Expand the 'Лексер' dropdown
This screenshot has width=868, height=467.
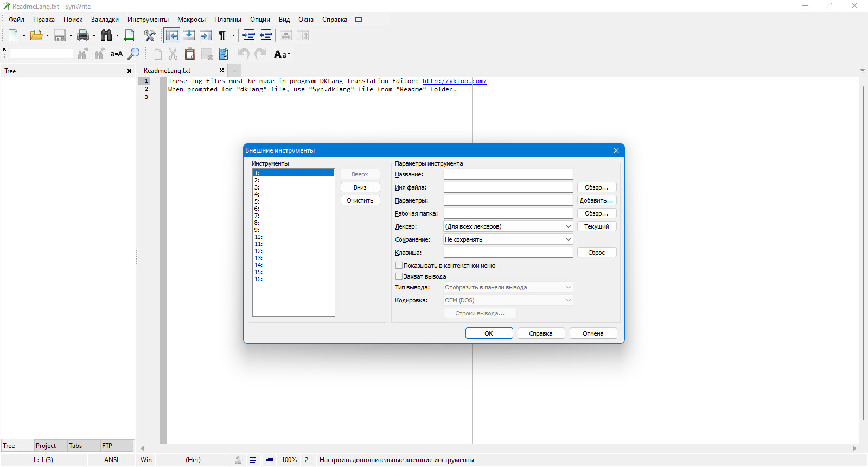pyautogui.click(x=508, y=226)
